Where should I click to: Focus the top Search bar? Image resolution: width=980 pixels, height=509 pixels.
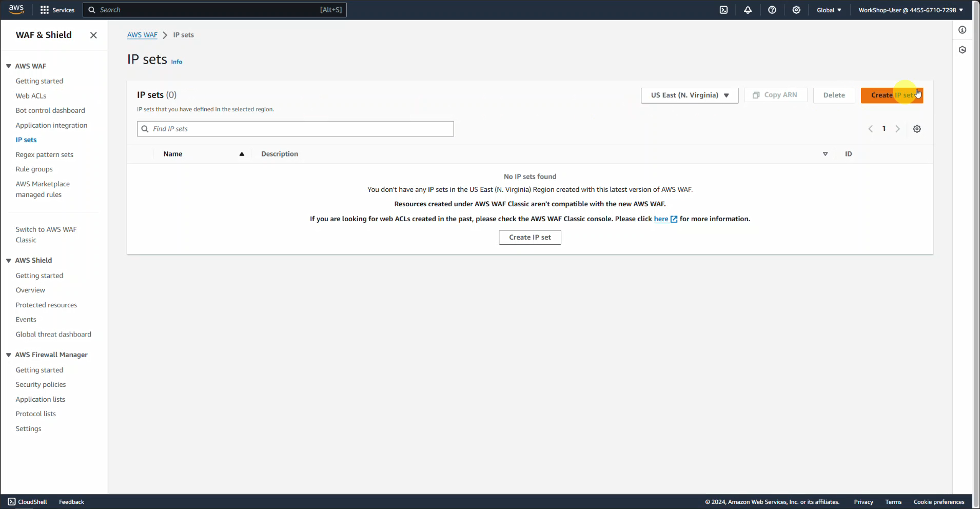click(214, 10)
